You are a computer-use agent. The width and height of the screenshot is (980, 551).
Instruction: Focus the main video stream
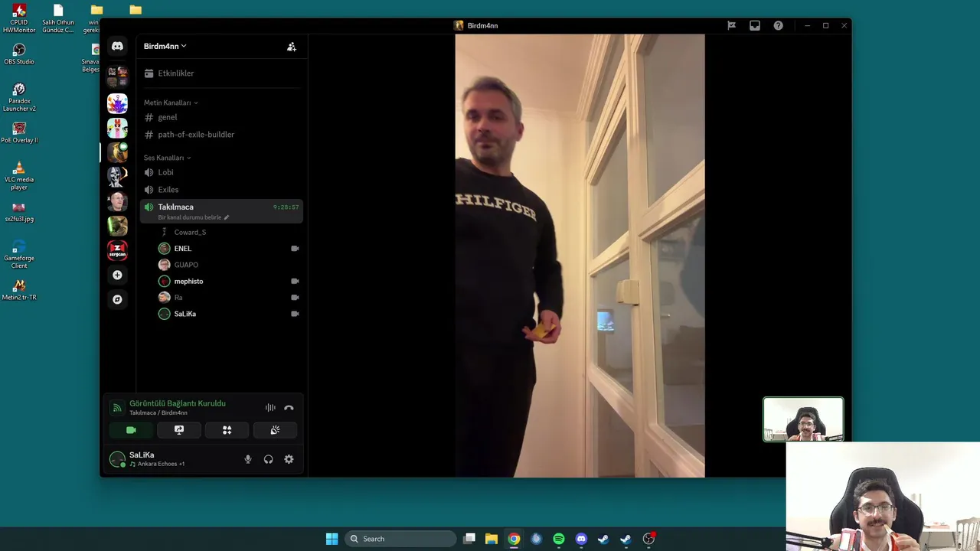(x=580, y=256)
